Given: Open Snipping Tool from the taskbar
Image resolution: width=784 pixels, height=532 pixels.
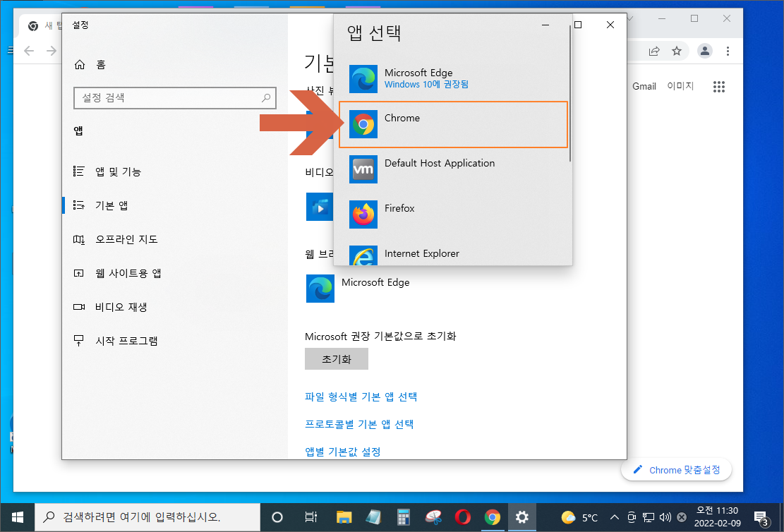Looking at the screenshot, I should click(433, 517).
